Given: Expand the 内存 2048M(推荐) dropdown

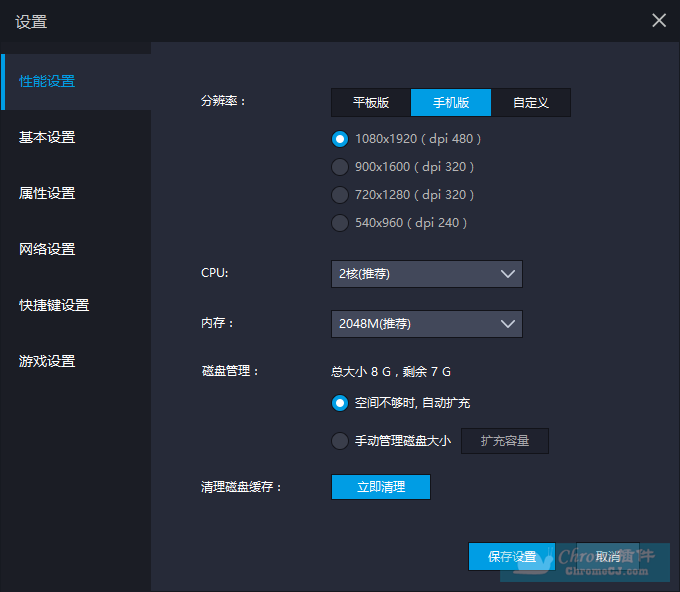Looking at the screenshot, I should click(x=427, y=324).
